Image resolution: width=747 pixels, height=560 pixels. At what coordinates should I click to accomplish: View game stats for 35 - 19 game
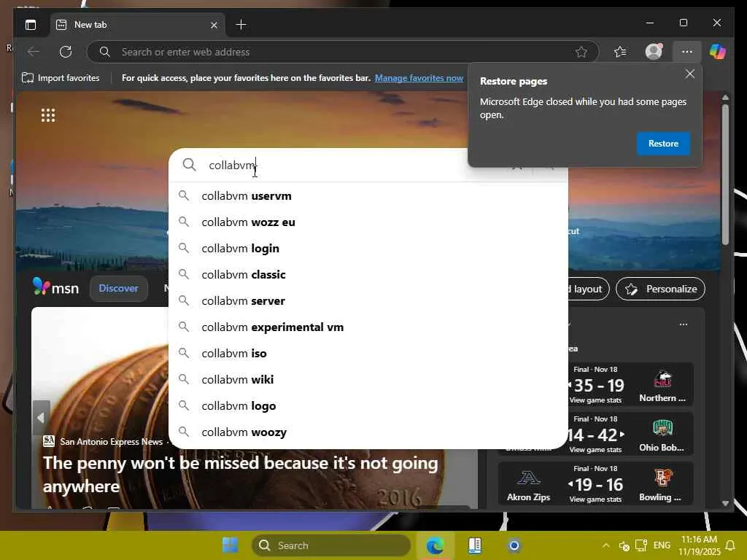point(595,400)
